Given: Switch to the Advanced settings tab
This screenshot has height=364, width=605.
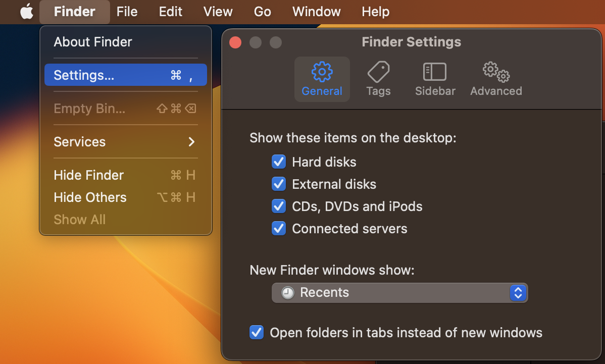Looking at the screenshot, I should 496,79.
